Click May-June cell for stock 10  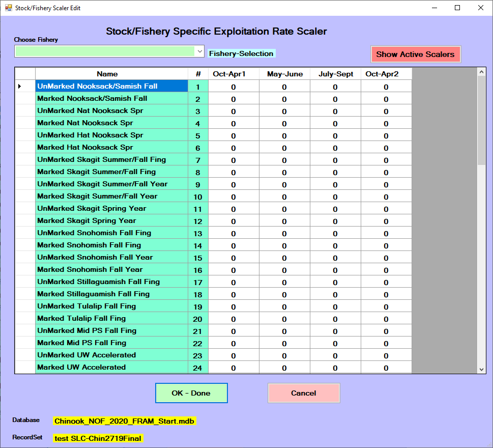(x=284, y=196)
